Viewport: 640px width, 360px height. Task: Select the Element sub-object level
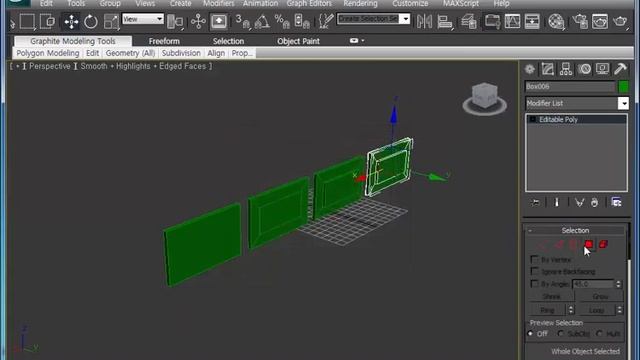(603, 244)
